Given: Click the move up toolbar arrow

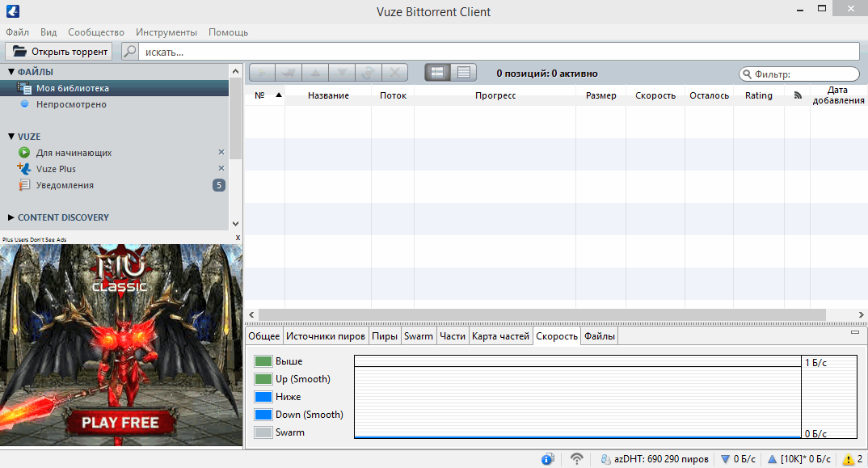Looking at the screenshot, I should 315,73.
